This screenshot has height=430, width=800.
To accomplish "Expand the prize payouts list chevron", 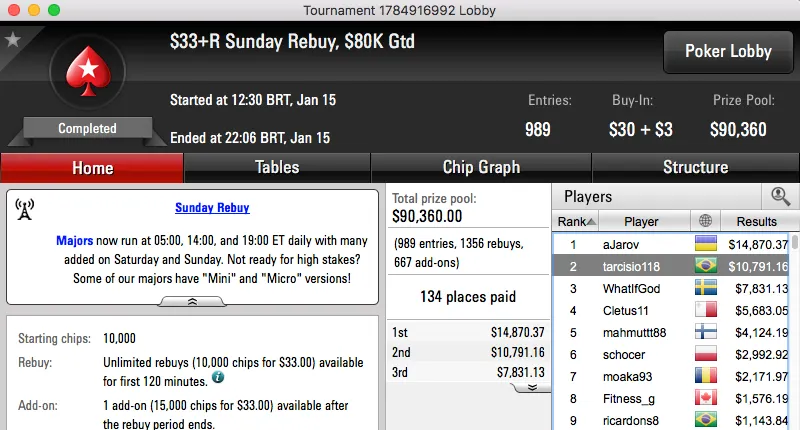I will click(x=532, y=387).
